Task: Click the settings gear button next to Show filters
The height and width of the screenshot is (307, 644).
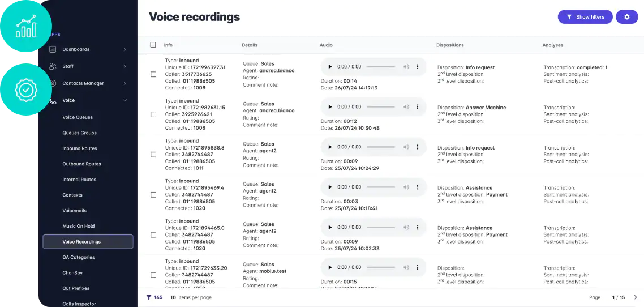Action: 627,17
